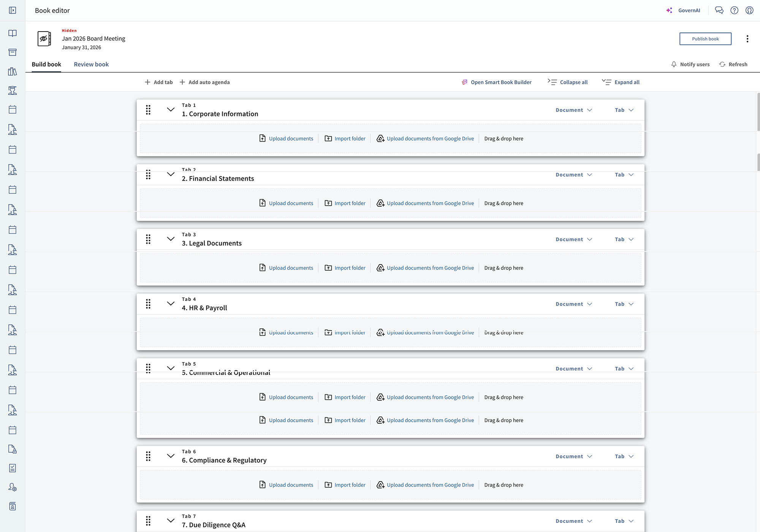Open the help question mark icon
The width and height of the screenshot is (760, 532).
point(734,10)
